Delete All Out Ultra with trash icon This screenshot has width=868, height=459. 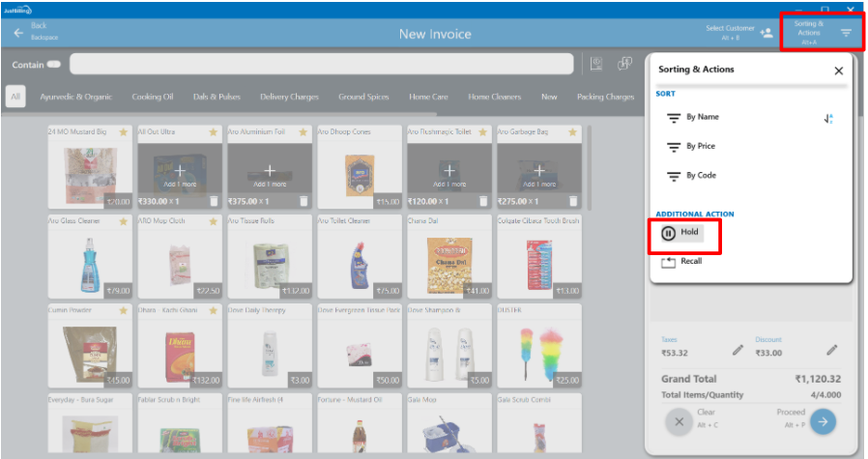[x=214, y=201]
